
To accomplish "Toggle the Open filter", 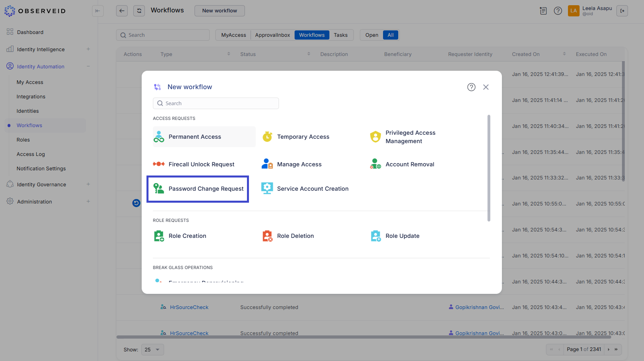I will pos(371,35).
